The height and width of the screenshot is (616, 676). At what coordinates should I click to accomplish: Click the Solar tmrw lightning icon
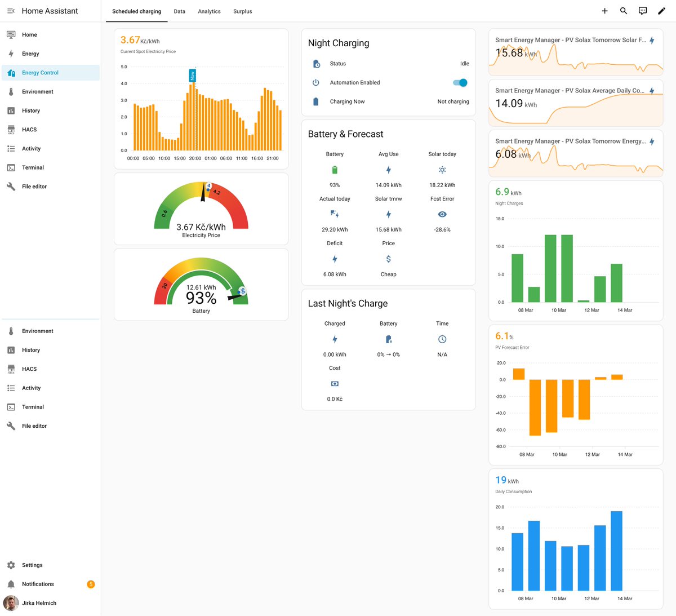(x=389, y=214)
